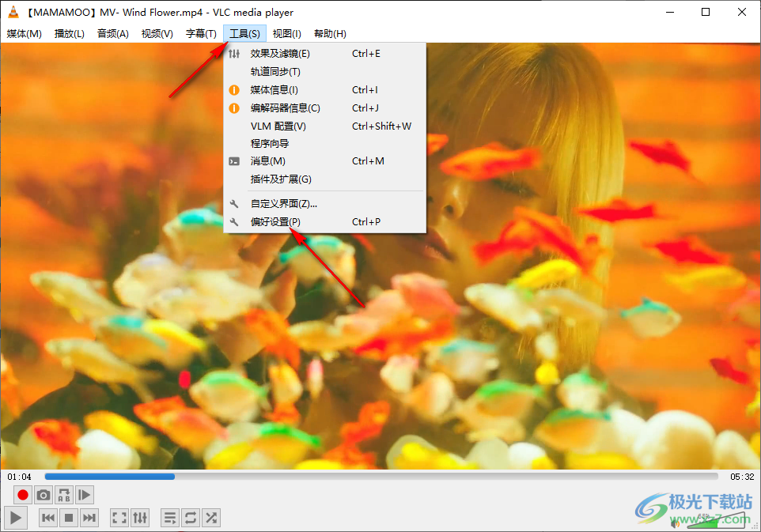The image size is (761, 532).
Task: Open the 视图(I) menu
Action: pyautogui.click(x=287, y=33)
